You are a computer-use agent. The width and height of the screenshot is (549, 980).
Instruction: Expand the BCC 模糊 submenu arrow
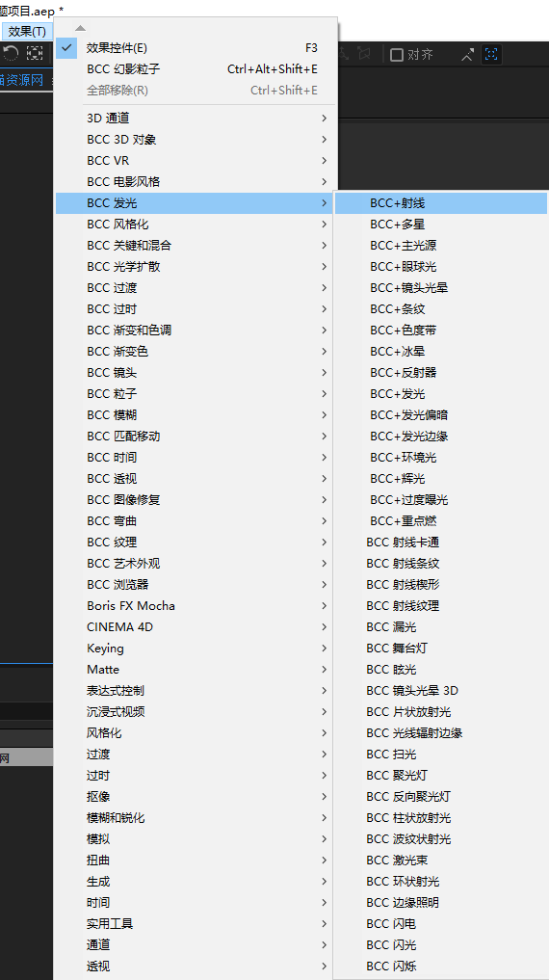coord(325,415)
